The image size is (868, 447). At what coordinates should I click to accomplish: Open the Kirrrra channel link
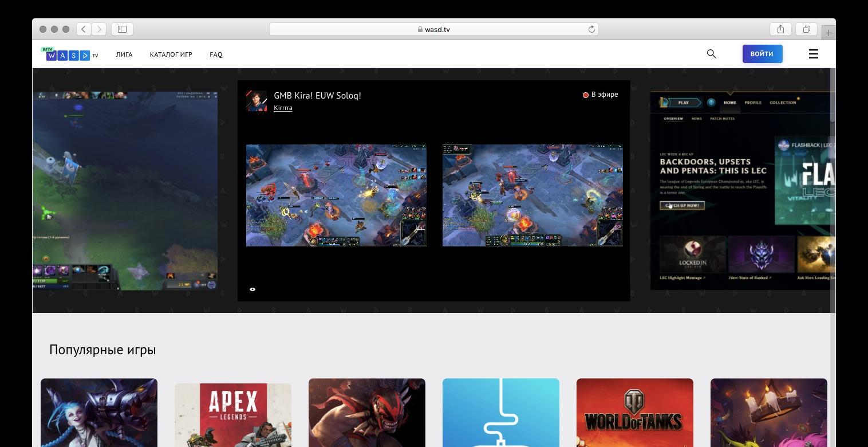(283, 108)
